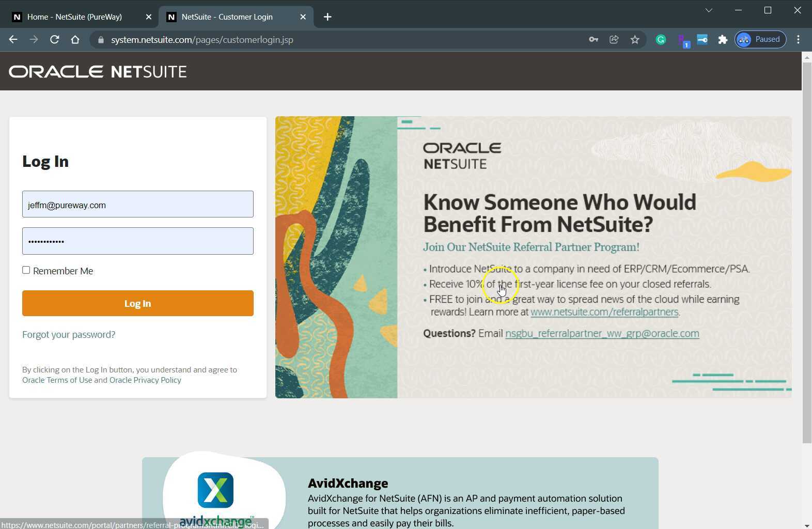812x529 pixels.
Task: Open the Forgot your password link
Action: (x=69, y=334)
